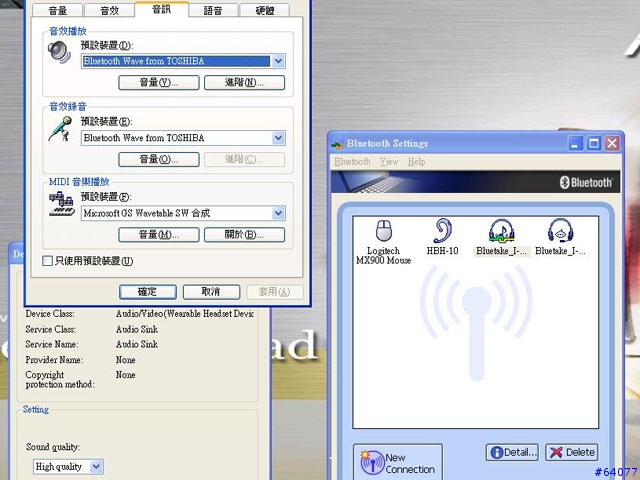Click the Detail... button

pyautogui.click(x=512, y=452)
